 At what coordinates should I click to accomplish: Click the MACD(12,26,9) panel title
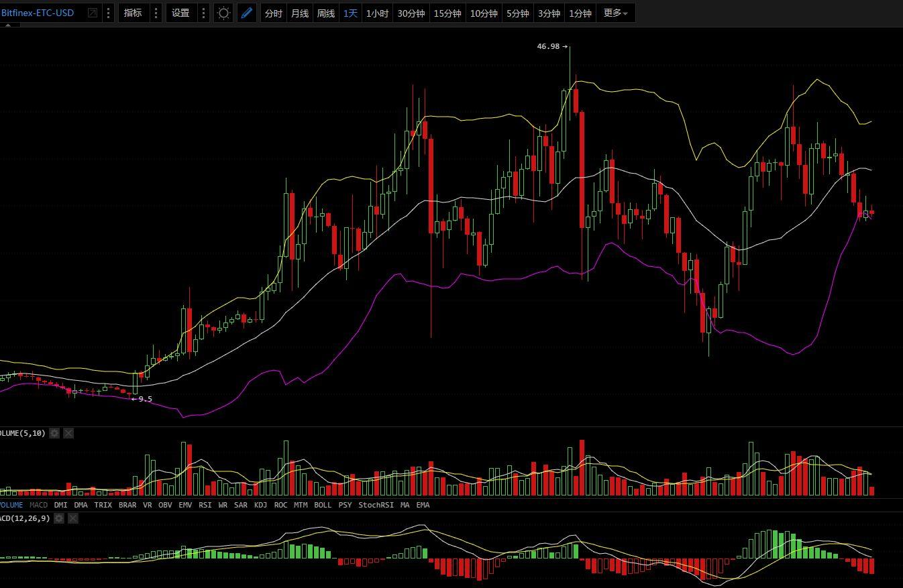coord(25,518)
